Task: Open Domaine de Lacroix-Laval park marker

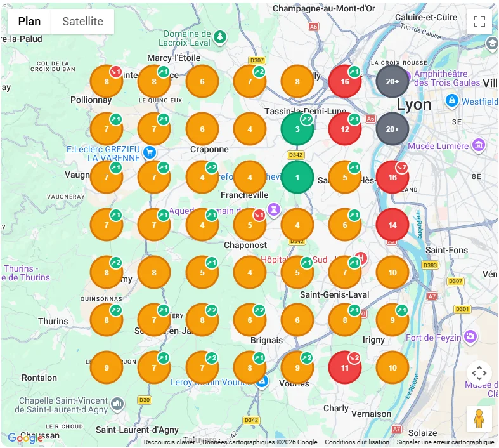Action: pos(220,37)
